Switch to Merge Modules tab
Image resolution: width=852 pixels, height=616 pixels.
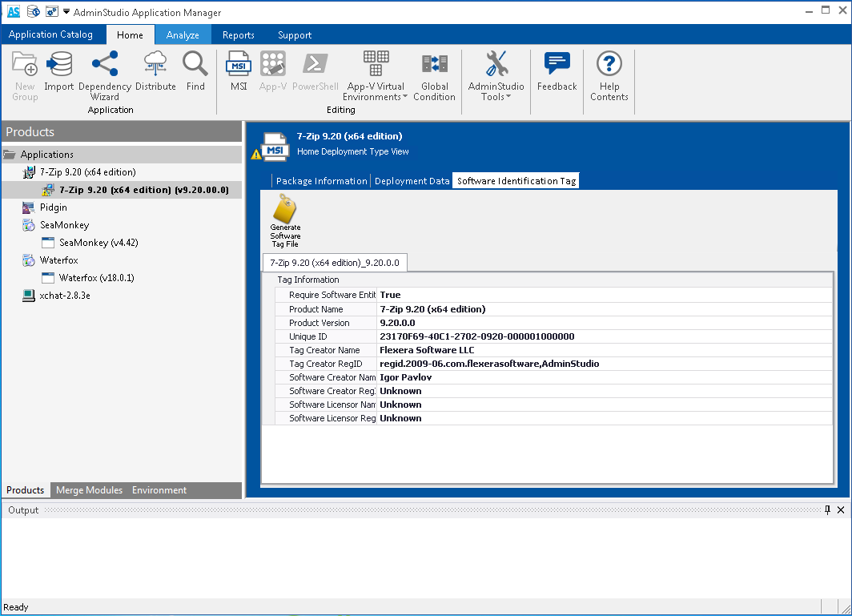pyautogui.click(x=89, y=490)
